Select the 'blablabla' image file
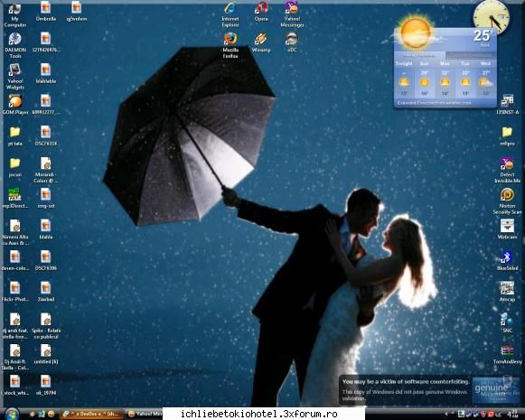 46,74
